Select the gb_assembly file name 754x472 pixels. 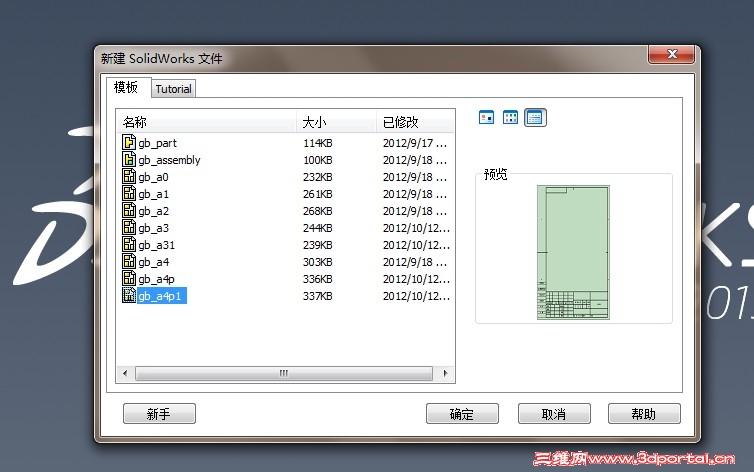pos(169,160)
